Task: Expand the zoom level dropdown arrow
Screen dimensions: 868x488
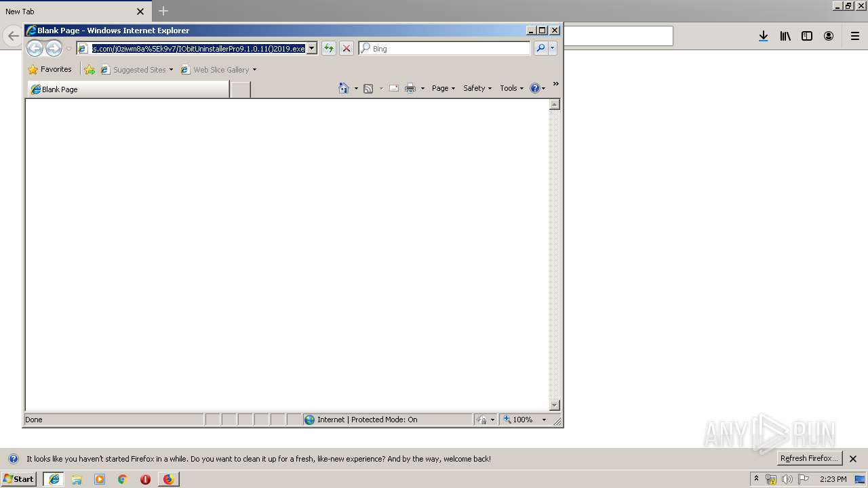Action: pyautogui.click(x=544, y=420)
